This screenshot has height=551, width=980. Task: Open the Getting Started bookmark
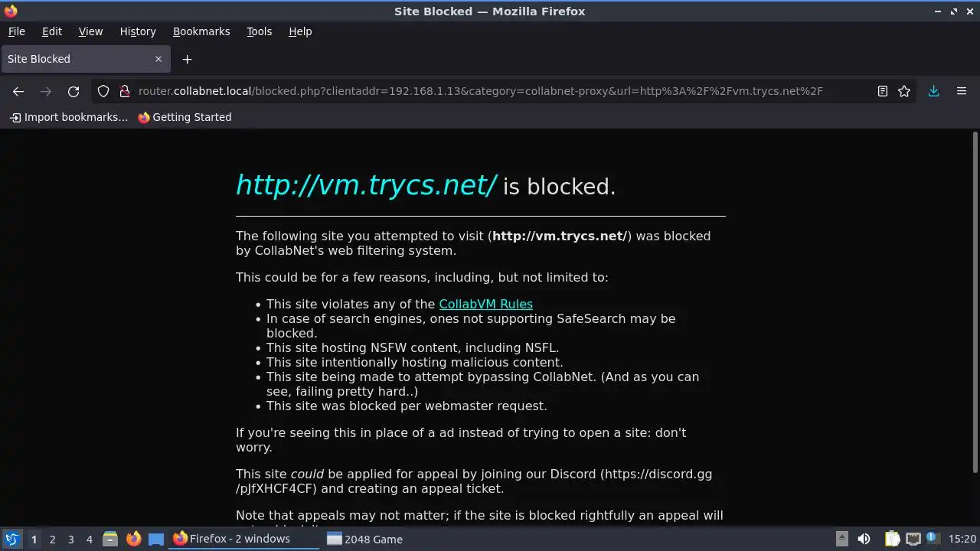point(185,117)
